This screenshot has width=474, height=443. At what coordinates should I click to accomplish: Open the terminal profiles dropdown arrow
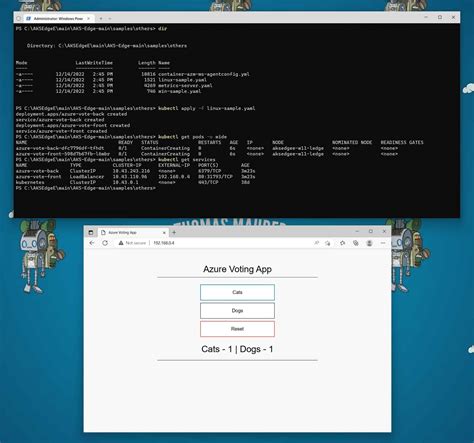pos(110,19)
